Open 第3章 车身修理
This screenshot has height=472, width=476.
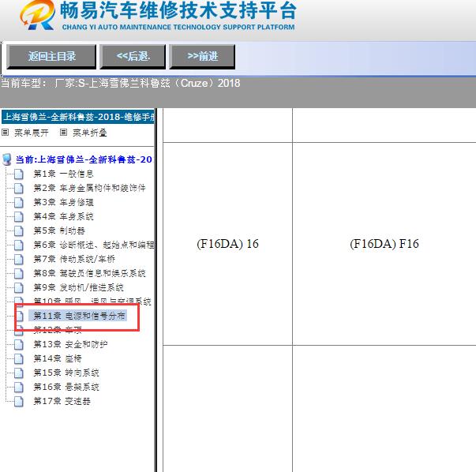pyautogui.click(x=63, y=203)
